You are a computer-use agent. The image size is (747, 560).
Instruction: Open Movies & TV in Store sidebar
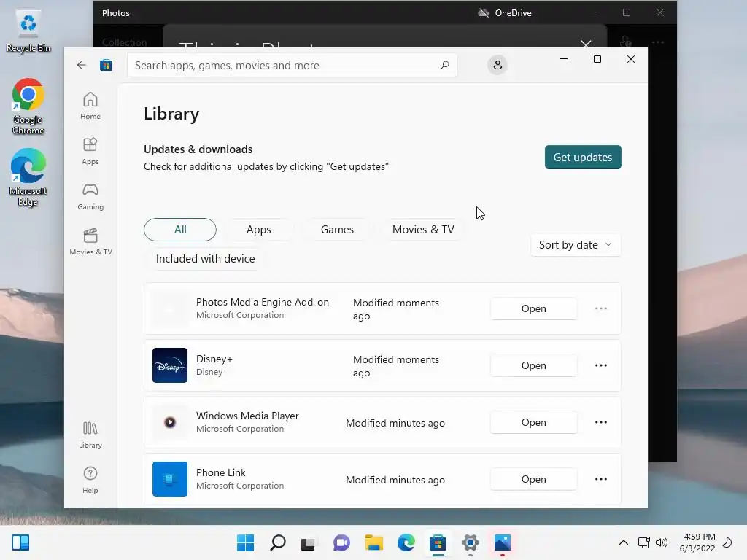90,241
